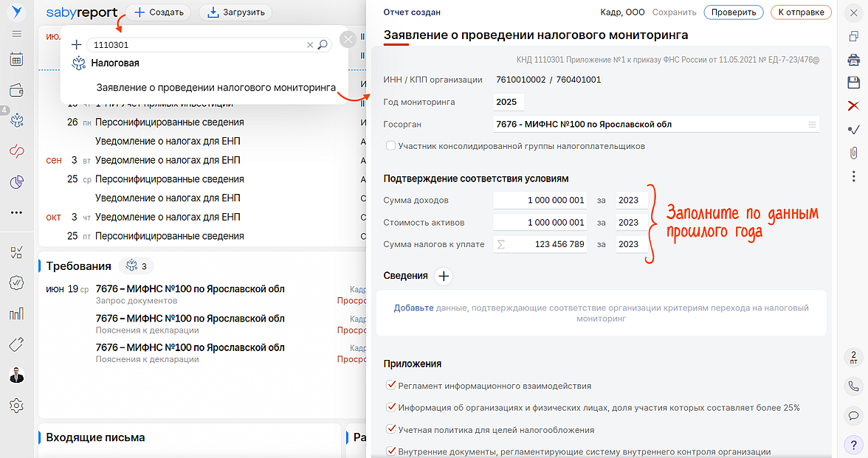Click the К отправке button
The image size is (868, 458).
pyautogui.click(x=801, y=12)
